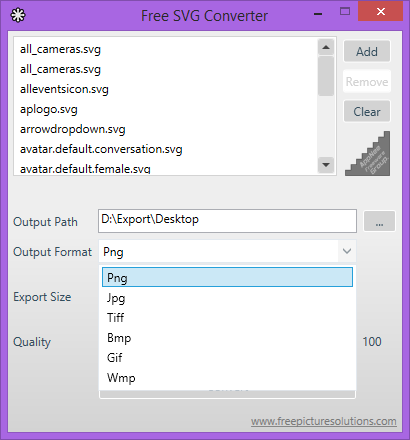The image size is (410, 440).
Task: Pick Bmp as output format
Action: [227, 338]
